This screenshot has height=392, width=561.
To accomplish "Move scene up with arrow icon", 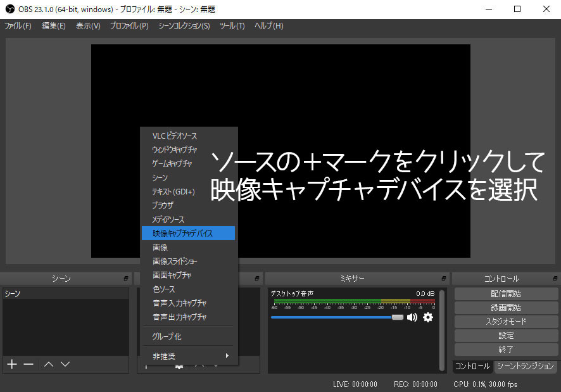I will [x=49, y=364].
